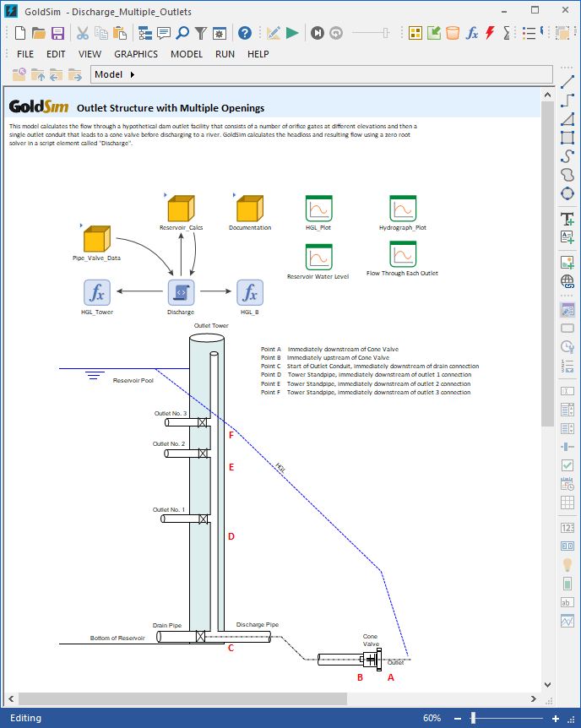Create a new model file
The image size is (581, 728).
pos(20,33)
